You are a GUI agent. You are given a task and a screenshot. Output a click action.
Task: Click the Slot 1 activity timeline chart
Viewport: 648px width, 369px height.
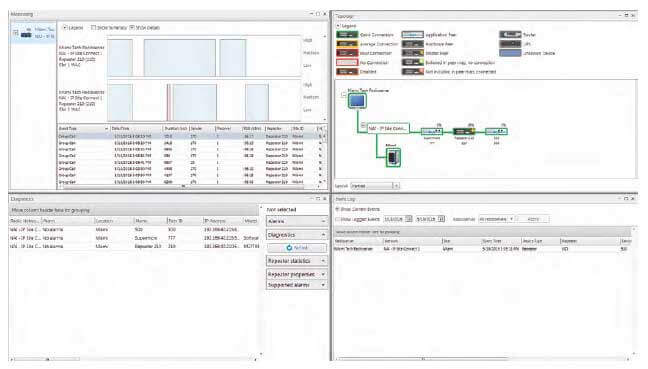[204, 57]
